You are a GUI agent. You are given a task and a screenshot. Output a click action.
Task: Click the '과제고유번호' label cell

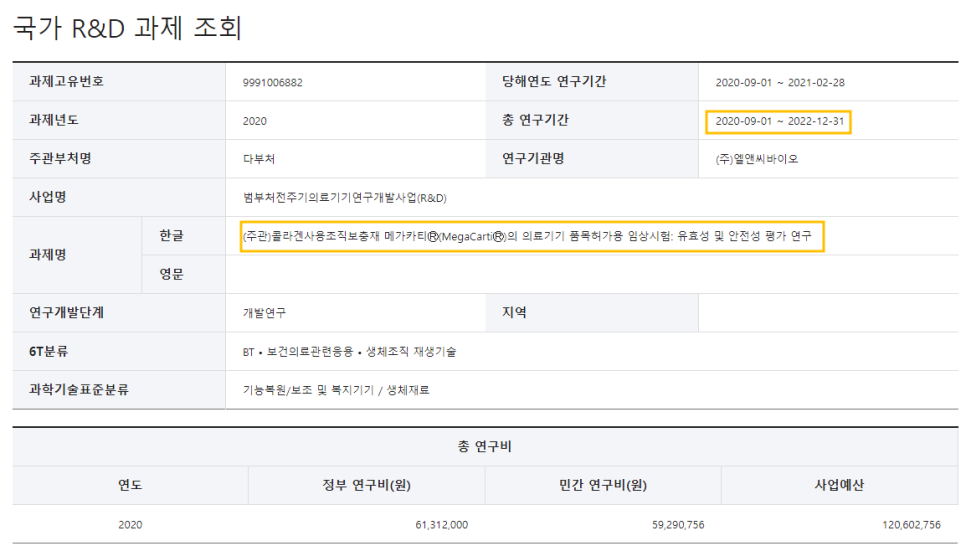[119, 81]
